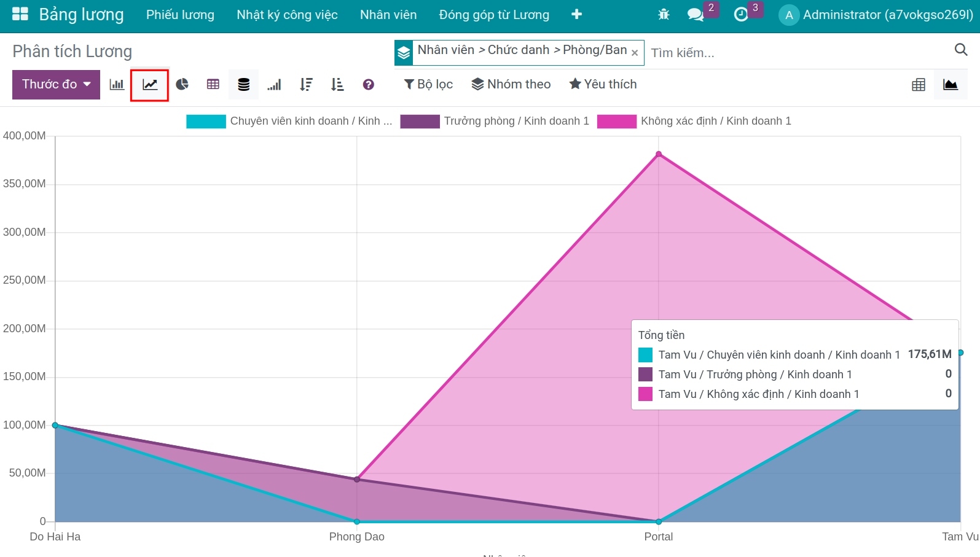Expand the Nhóm theo options
Screen dimensions: 980x557
pyautogui.click(x=511, y=84)
